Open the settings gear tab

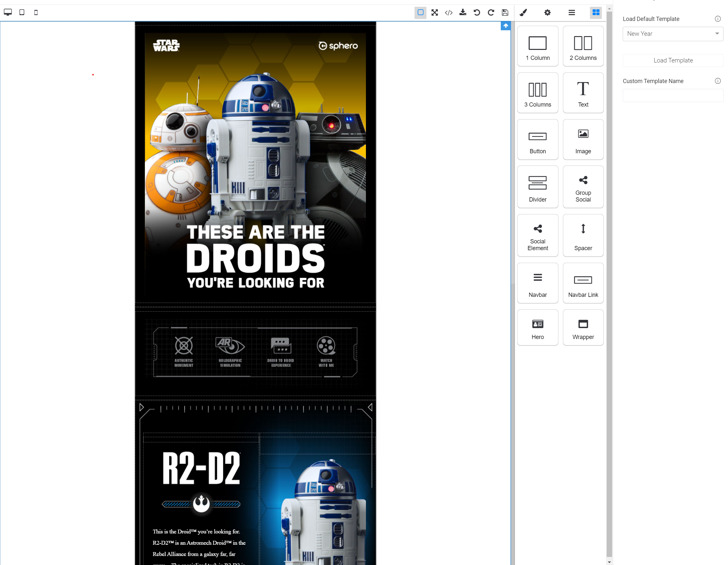pos(547,12)
